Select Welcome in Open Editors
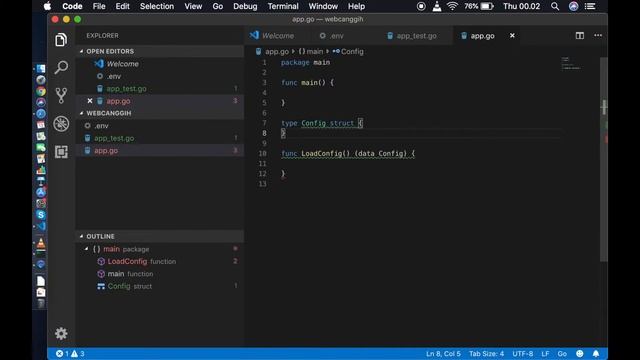This screenshot has width=640, height=360. tap(160, 64)
